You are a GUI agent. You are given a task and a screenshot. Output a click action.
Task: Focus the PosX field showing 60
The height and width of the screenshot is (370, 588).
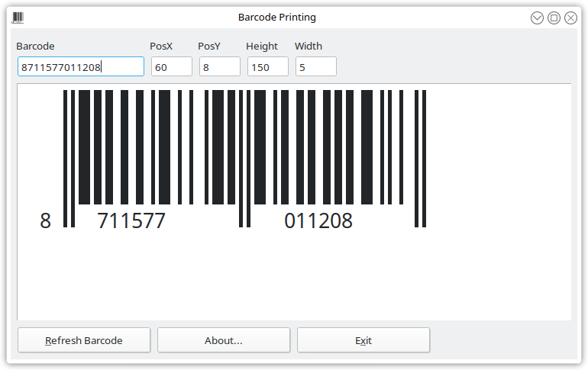point(171,66)
